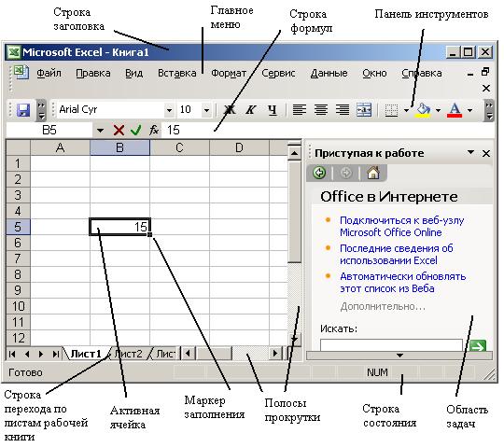
Task: Click the Save floppy disk icon
Action: (x=23, y=110)
